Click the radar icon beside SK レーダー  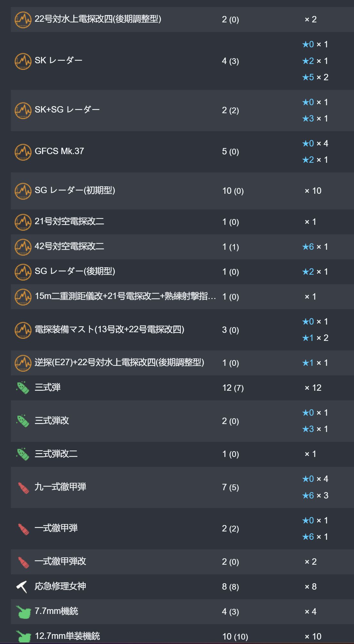pos(23,61)
